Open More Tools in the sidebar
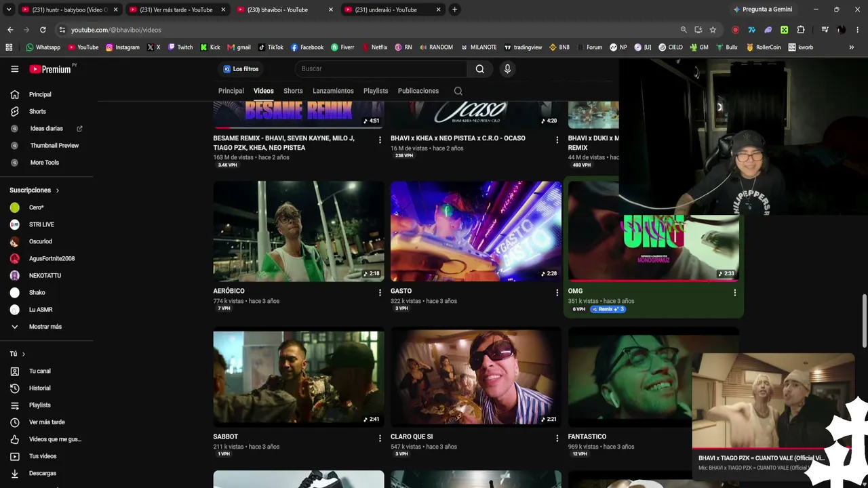The image size is (868, 488). pos(44,163)
